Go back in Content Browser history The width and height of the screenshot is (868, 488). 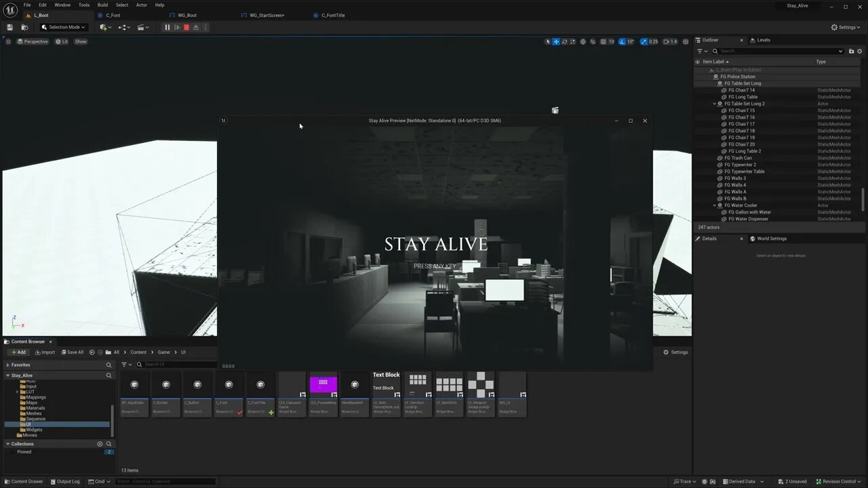[x=92, y=352]
